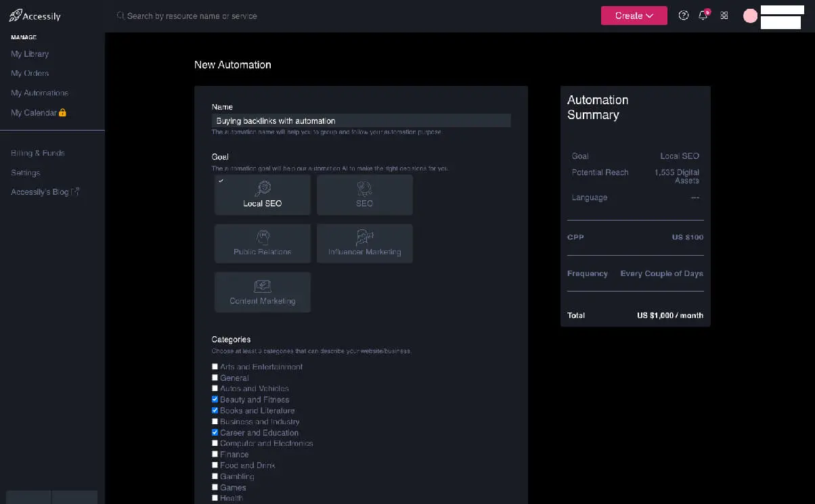The height and width of the screenshot is (504, 815).
Task: Click the lock icon beside My Calendar
Action: pos(62,112)
